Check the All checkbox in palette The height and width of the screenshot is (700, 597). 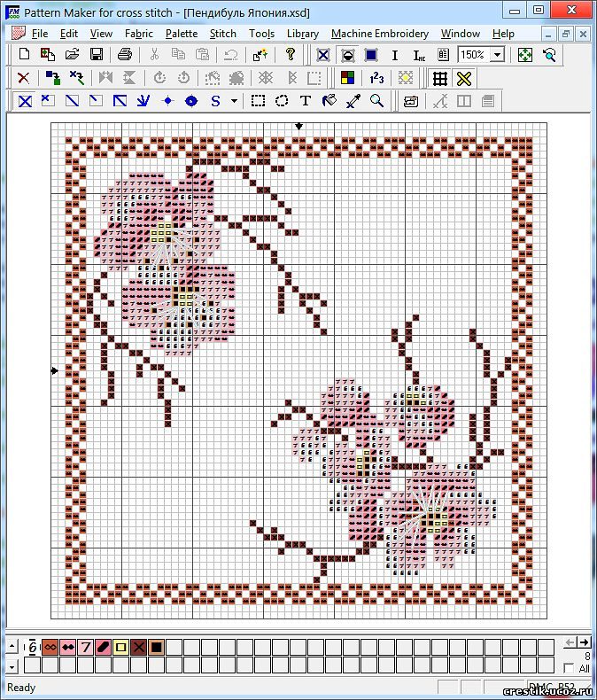tap(569, 668)
